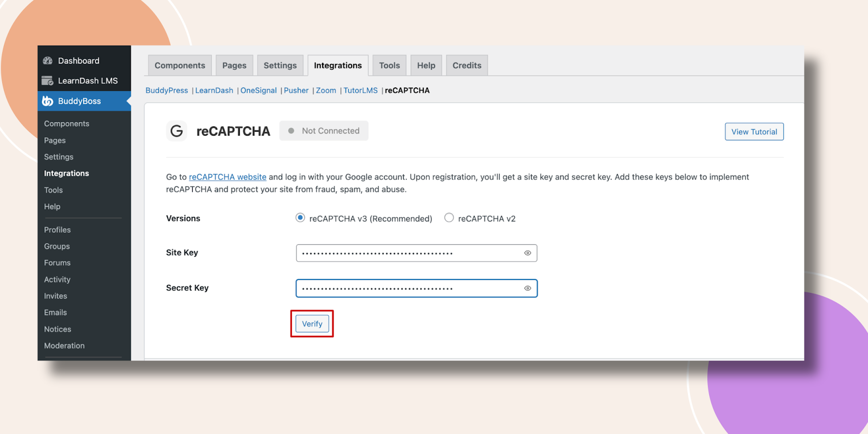Open the reCAPTCHA website link
Image resolution: width=868 pixels, height=434 pixels.
(x=227, y=177)
